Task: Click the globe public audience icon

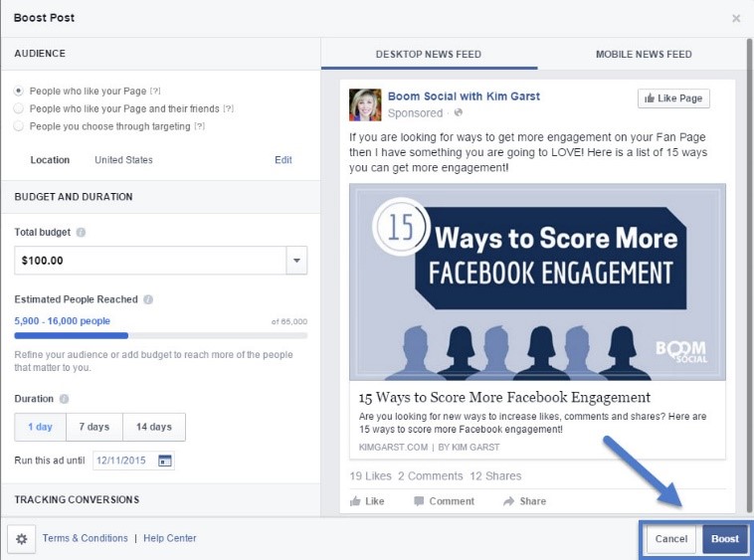Action: (459, 113)
